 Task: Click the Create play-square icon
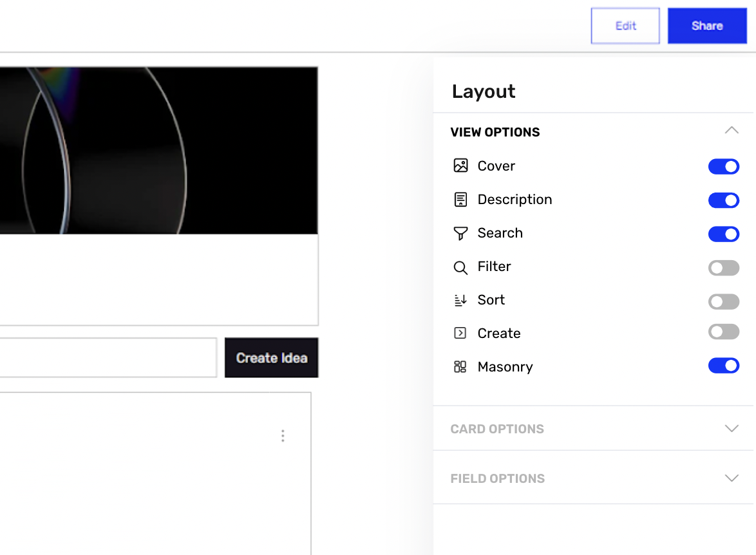pyautogui.click(x=460, y=333)
